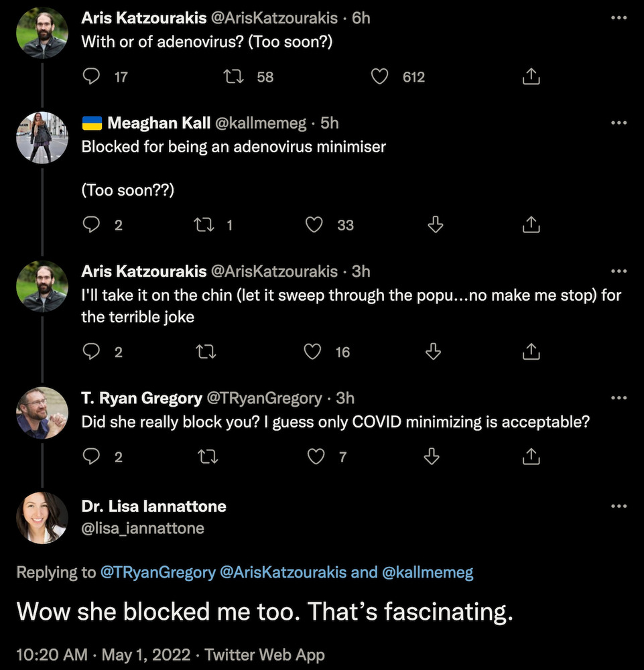This screenshot has height=670, width=644.
Task: Open more options on Dr. Lisa Iannattone's tweet
Action: point(619,507)
